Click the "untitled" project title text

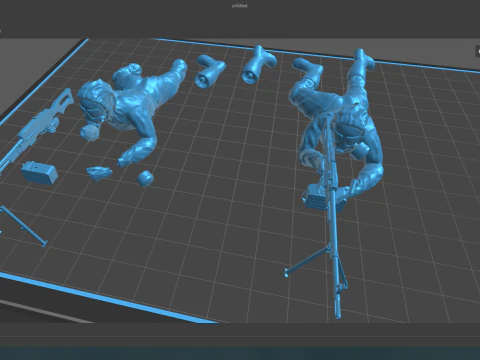[239, 6]
